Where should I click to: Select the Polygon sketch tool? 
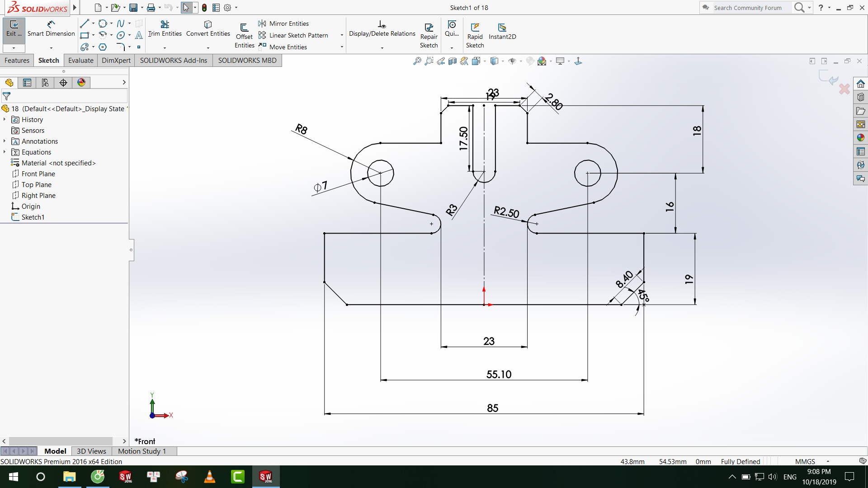[103, 47]
